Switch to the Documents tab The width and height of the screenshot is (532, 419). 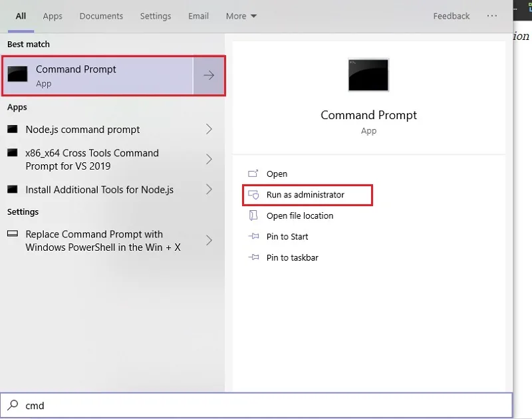tap(101, 16)
